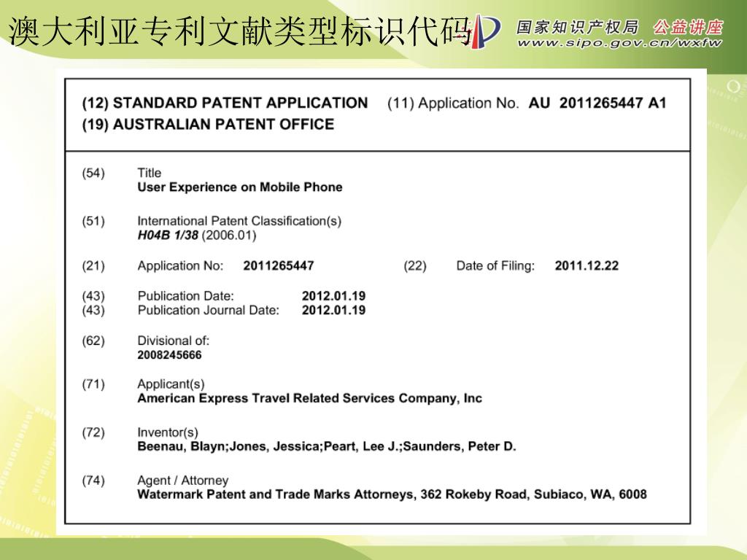Select the date next to 'Publication Date:'
The height and width of the screenshot is (560, 747).
pyautogui.click(x=334, y=296)
